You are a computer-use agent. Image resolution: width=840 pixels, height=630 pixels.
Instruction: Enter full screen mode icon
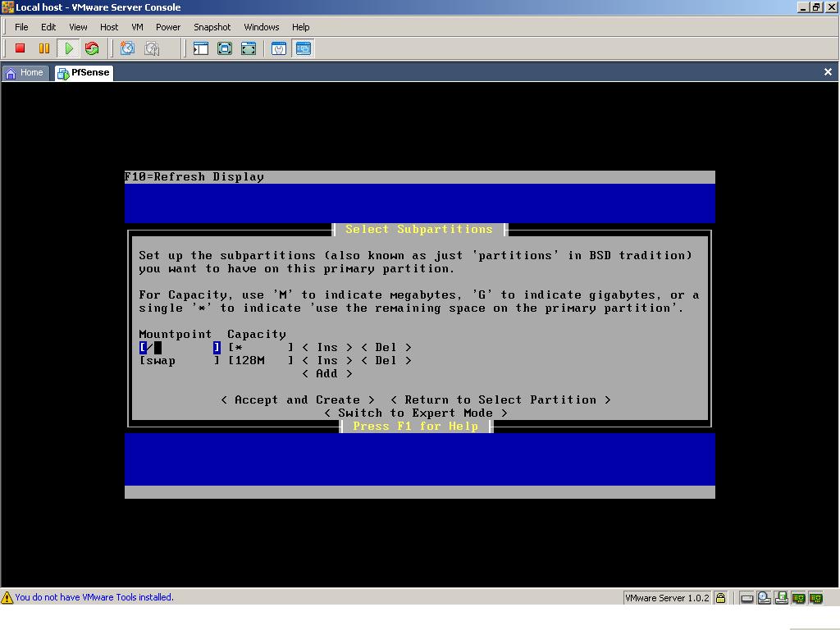click(x=225, y=48)
